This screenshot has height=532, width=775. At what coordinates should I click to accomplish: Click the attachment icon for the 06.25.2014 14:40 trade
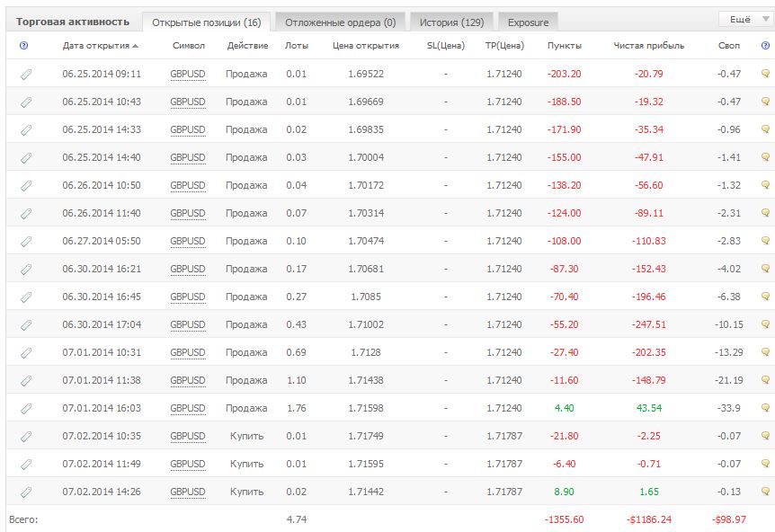tap(26, 157)
